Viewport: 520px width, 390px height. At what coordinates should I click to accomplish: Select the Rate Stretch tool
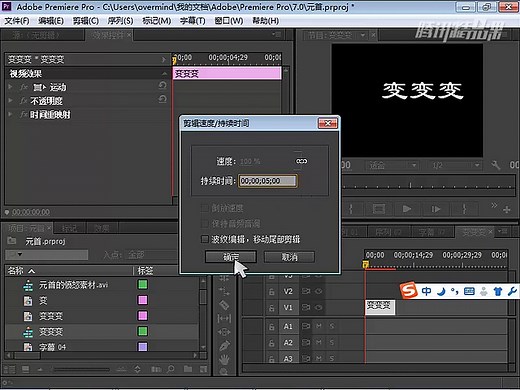coord(224,291)
